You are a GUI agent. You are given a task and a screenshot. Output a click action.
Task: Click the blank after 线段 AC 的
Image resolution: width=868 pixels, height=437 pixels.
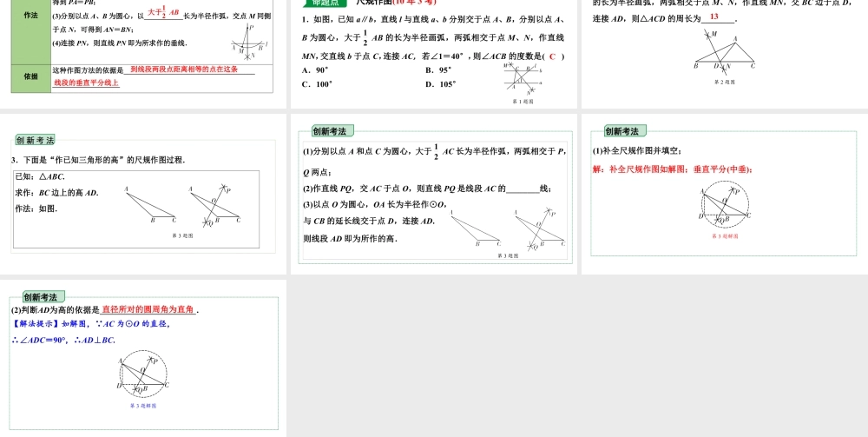click(522, 189)
